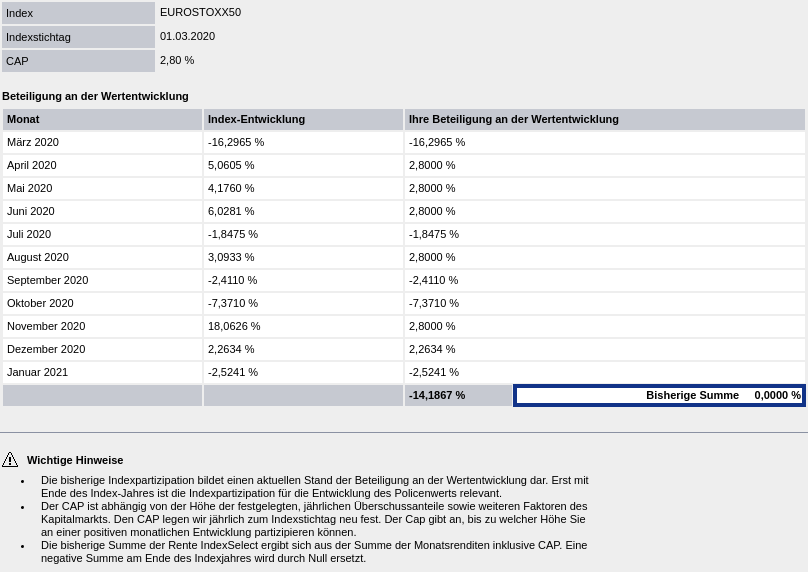This screenshot has width=808, height=572.
Task: Click the warning triangle icon beside Wichtige Hinweise
Action: (10, 460)
